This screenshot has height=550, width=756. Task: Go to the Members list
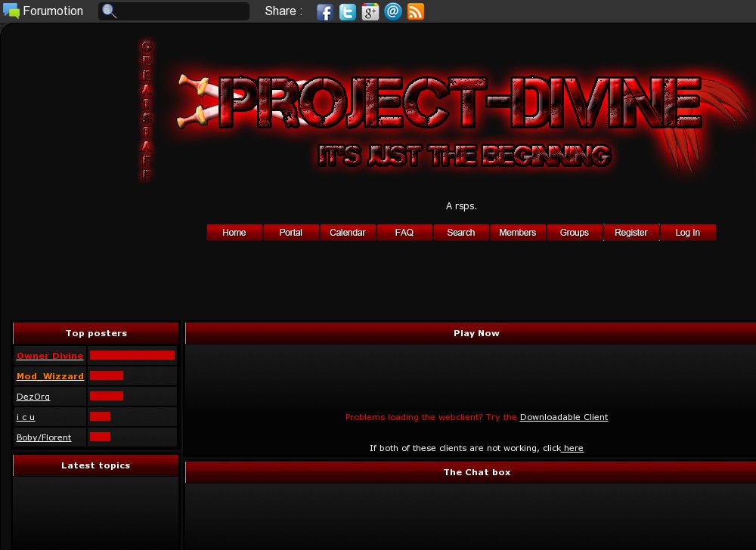tap(517, 232)
